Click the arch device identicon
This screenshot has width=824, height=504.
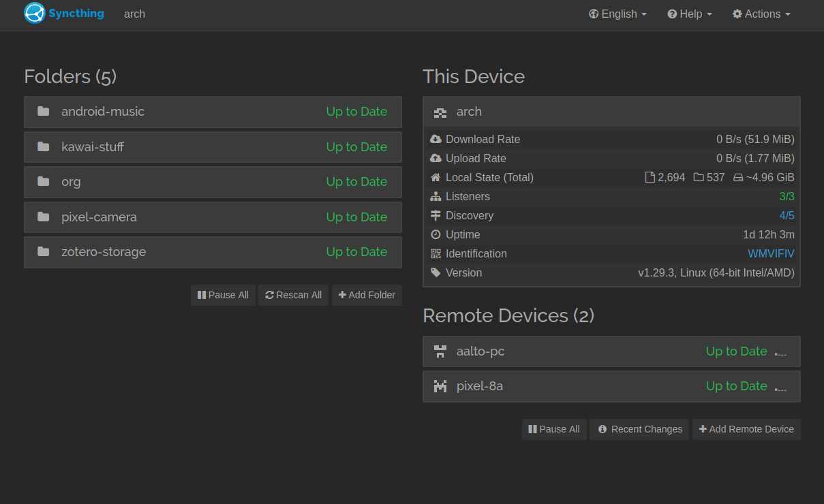point(440,112)
